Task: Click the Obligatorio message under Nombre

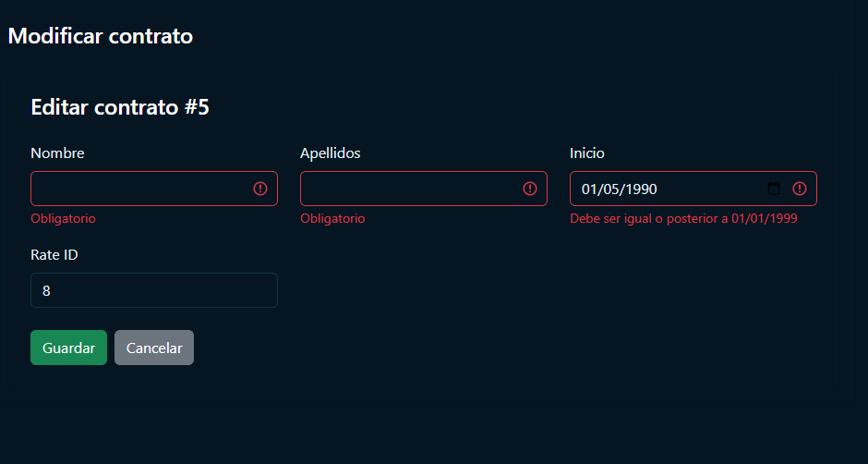Action: 63,219
